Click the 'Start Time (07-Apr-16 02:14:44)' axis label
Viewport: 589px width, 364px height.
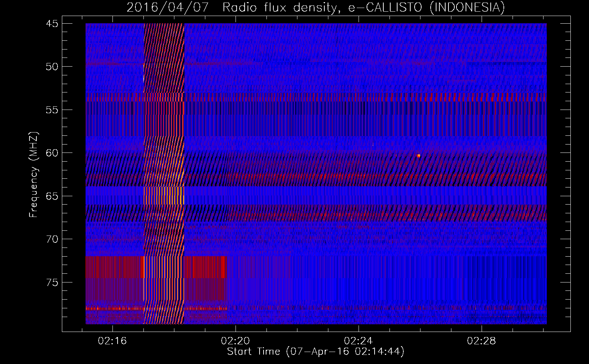[x=316, y=352]
